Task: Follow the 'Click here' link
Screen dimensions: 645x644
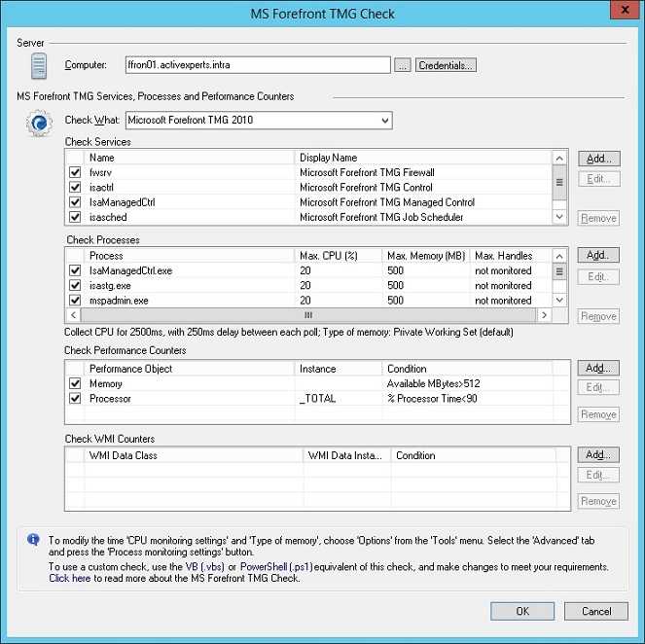Action: (x=69, y=578)
